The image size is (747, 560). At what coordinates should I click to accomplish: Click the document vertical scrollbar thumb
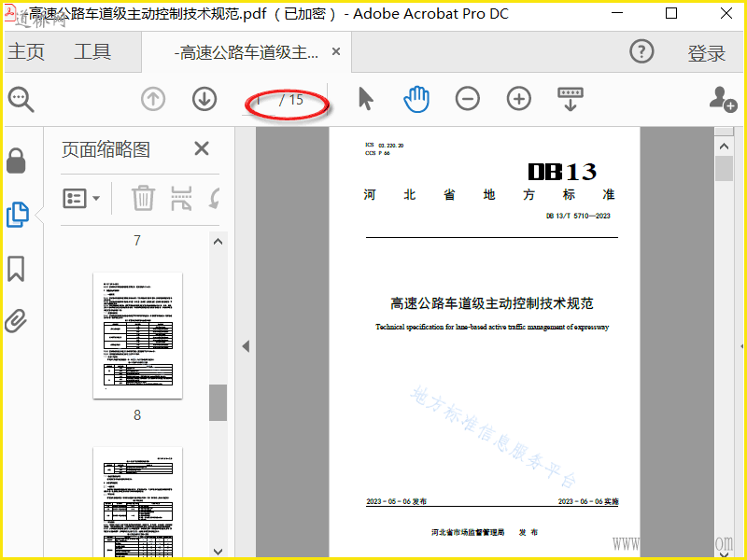pyautogui.click(x=725, y=169)
